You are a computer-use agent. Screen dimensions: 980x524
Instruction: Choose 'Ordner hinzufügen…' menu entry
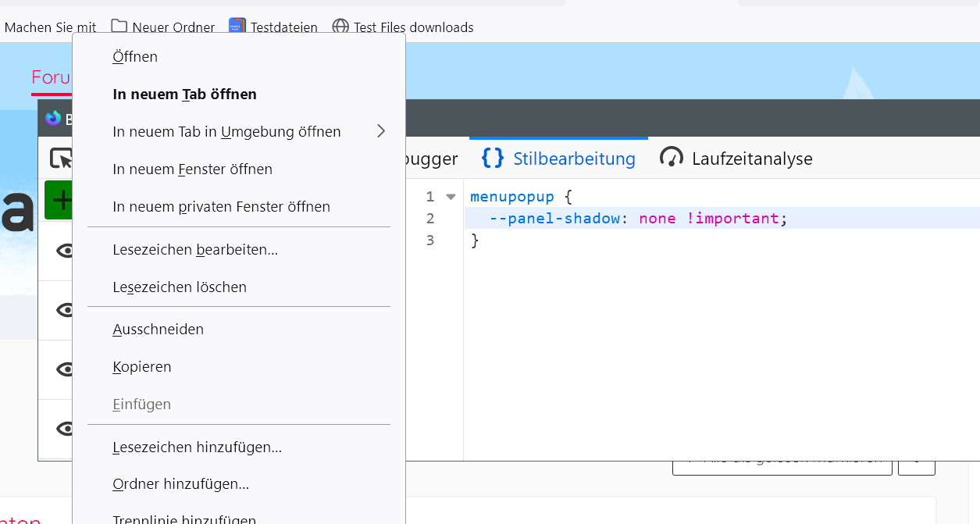coord(180,484)
